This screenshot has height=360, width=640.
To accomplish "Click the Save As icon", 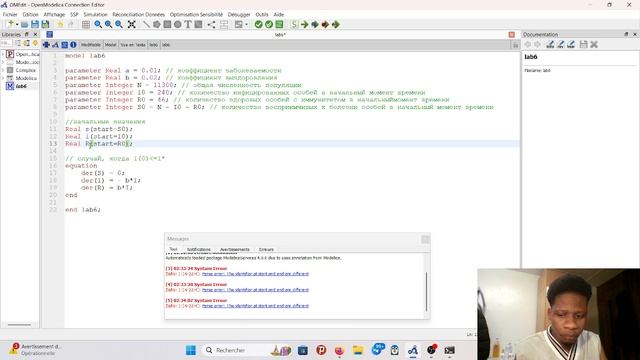I will pyautogui.click(x=45, y=24).
